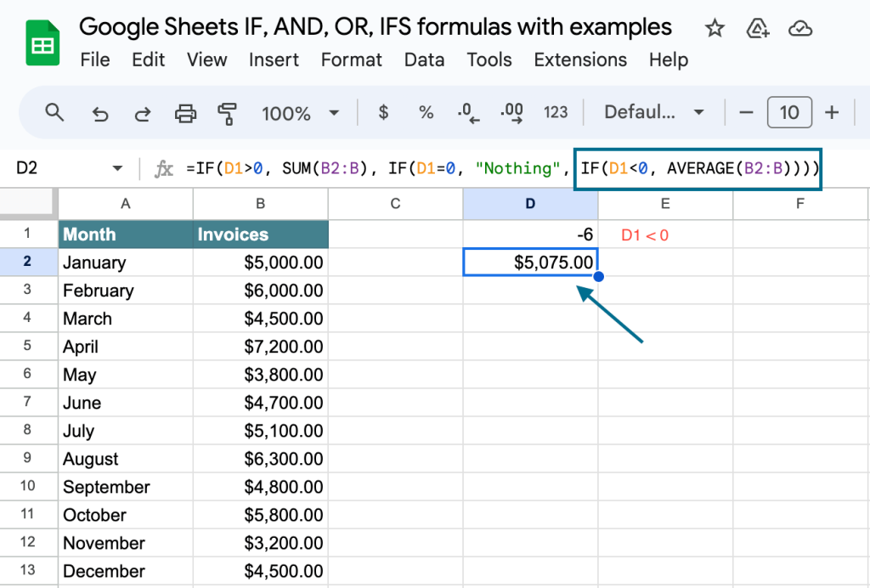Select cell D1 containing -6

(530, 234)
